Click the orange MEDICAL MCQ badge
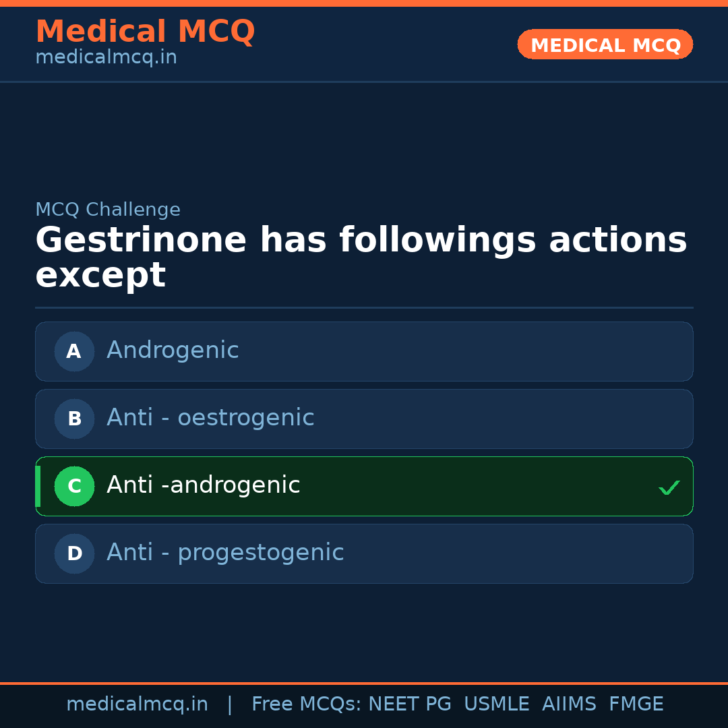Screen dimensions: 728x728 click(x=605, y=44)
